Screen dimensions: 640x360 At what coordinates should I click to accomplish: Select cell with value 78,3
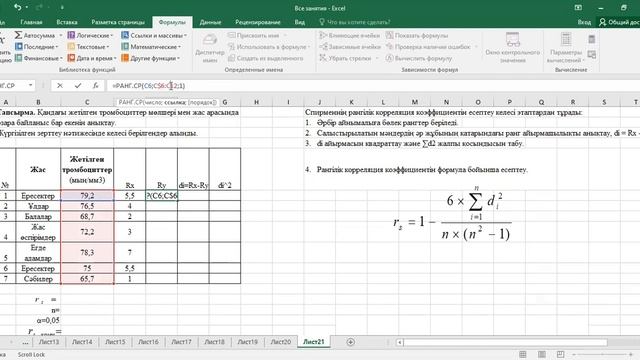coord(87,253)
